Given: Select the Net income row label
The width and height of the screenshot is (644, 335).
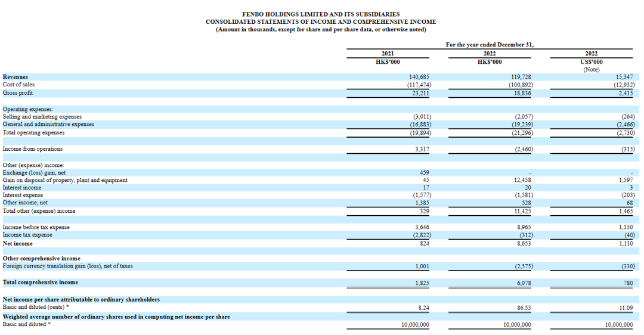Looking at the screenshot, I should pos(18,243).
